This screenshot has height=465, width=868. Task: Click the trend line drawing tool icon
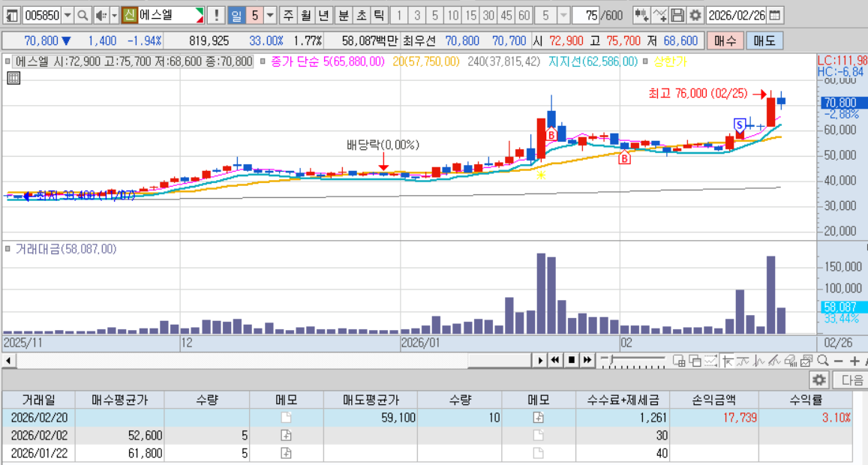click(774, 361)
